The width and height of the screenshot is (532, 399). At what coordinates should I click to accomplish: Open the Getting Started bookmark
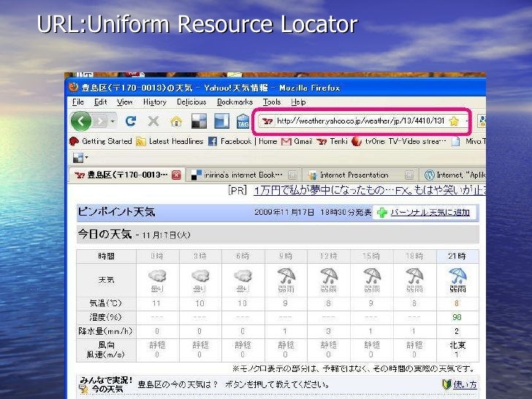100,142
